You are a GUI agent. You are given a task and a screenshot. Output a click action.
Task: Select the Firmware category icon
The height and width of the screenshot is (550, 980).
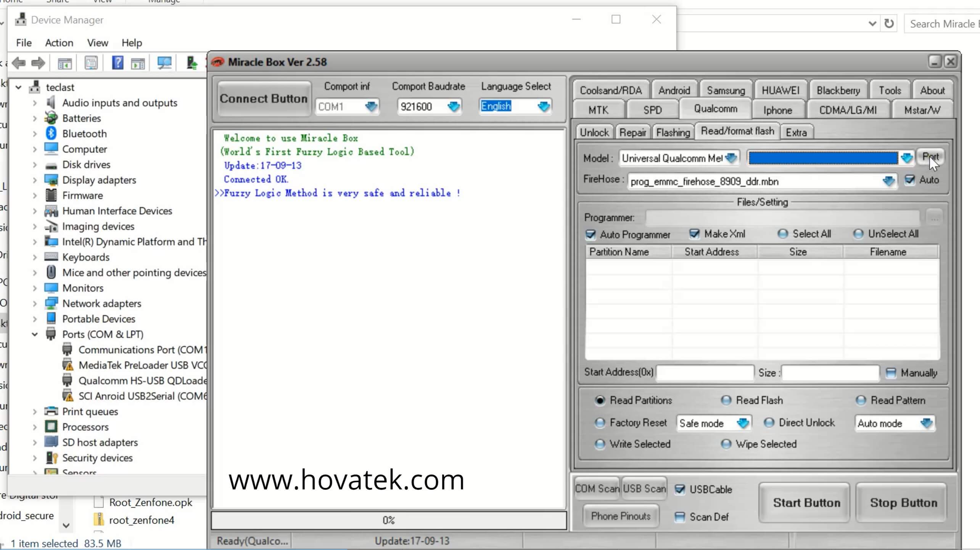51,195
